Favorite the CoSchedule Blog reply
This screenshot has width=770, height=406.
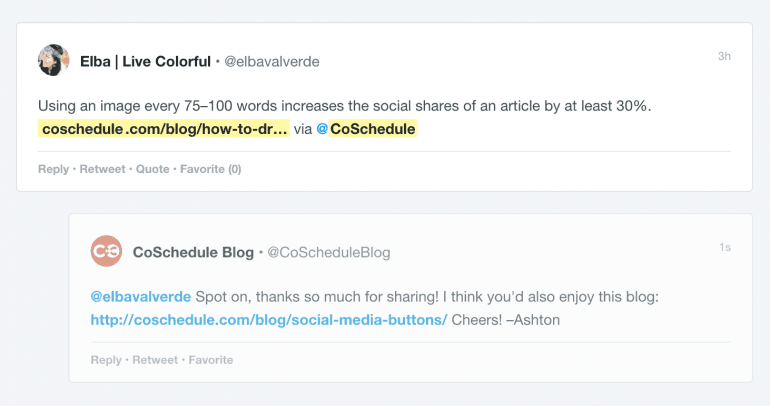(x=211, y=360)
